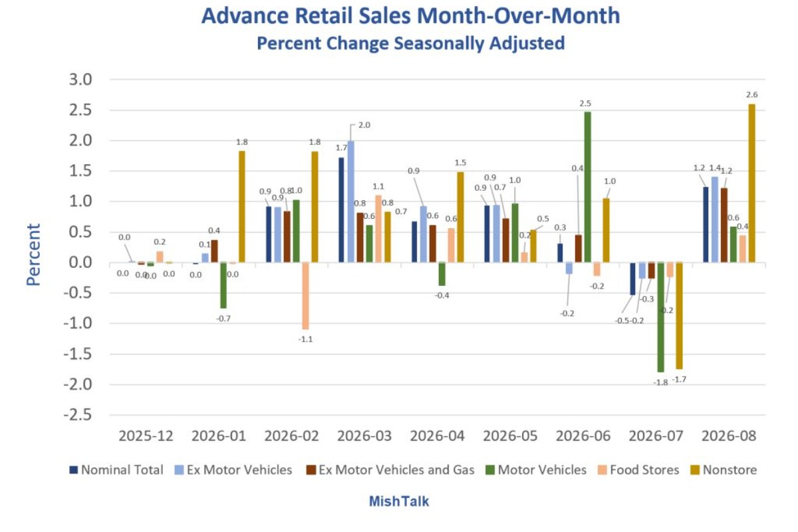
Task: Click the -1.8 data label under 2026-07
Action: 661,382
